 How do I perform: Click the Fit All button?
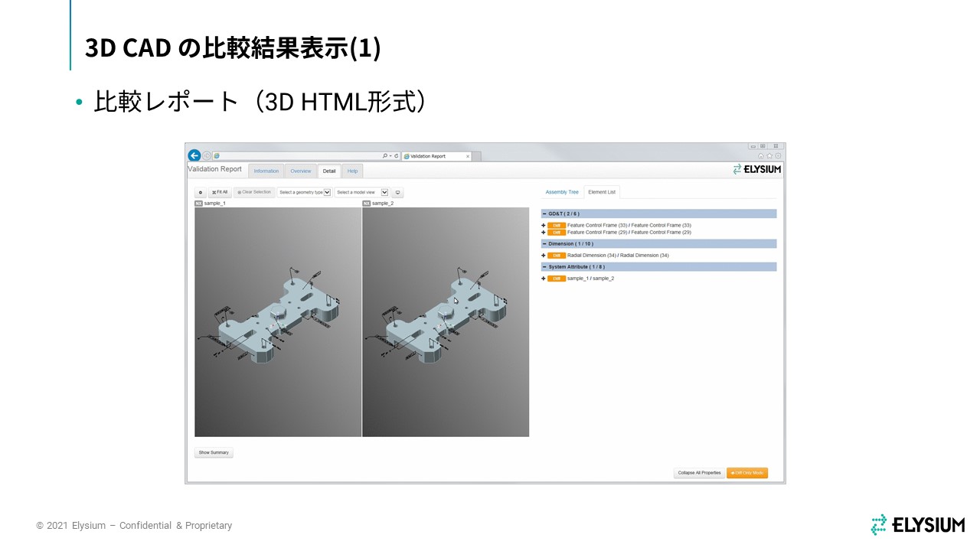click(220, 193)
